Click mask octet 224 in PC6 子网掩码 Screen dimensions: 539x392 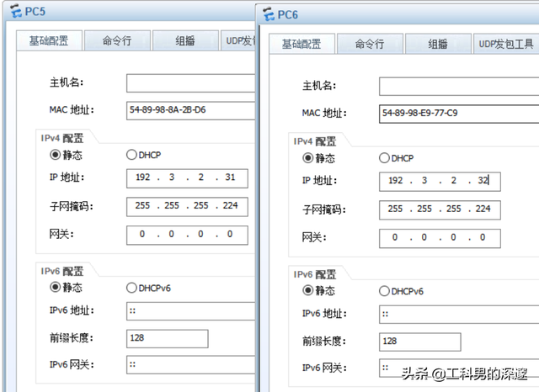(x=483, y=209)
